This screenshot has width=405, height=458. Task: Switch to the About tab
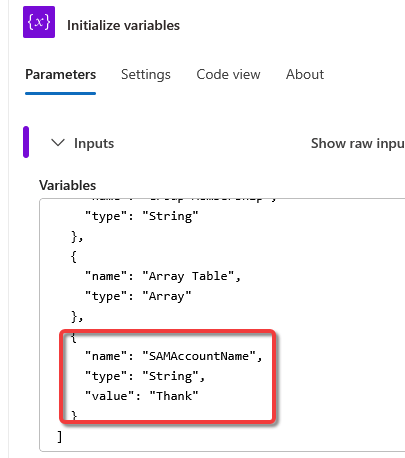coord(305,74)
